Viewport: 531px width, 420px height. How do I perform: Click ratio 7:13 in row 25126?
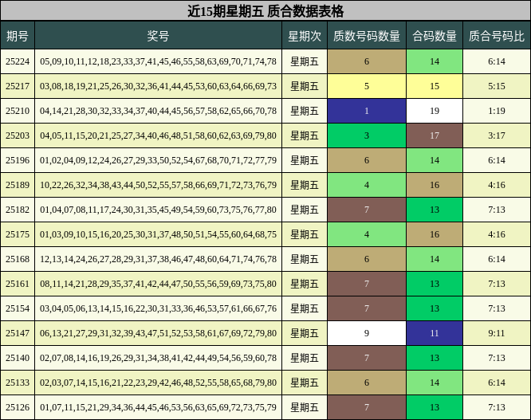click(497, 407)
